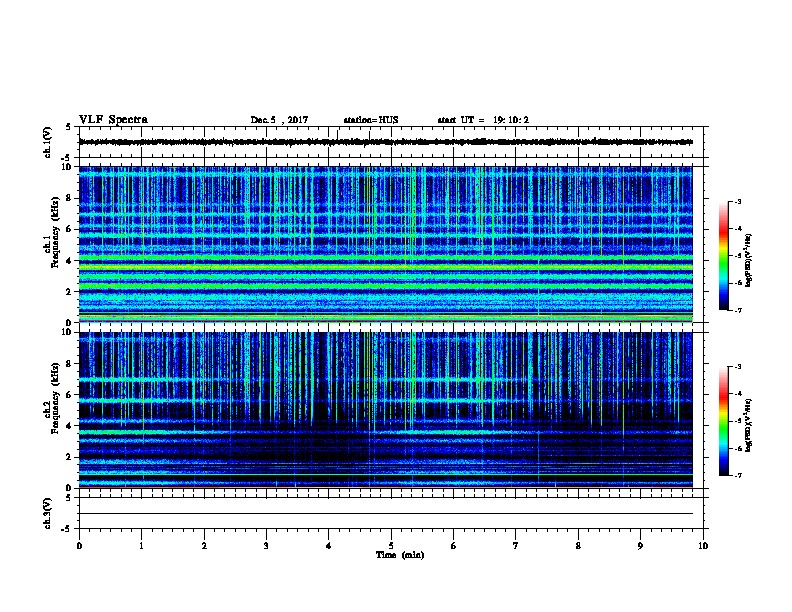
Task: Click the -7 tick on ch.2 color bar
Action: pyautogui.click(x=737, y=476)
